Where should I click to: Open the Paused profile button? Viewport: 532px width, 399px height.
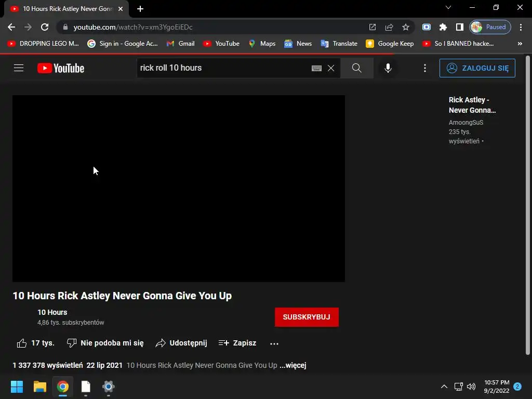(x=490, y=27)
